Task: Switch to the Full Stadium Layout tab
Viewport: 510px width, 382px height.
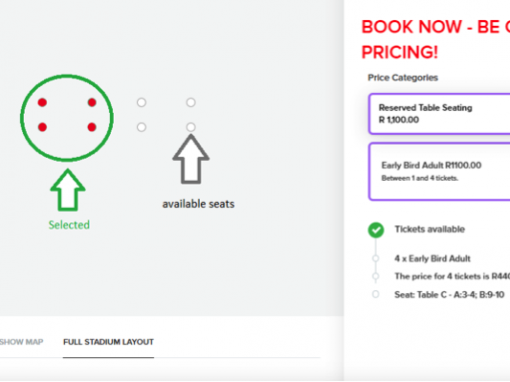Action: point(108,342)
